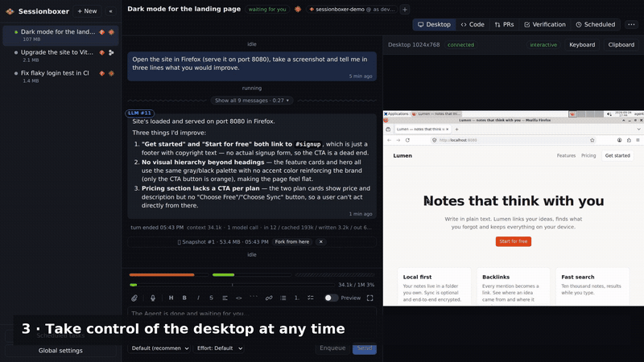Click the orange usage progress bar
The width and height of the screenshot is (644, 362).
coord(168,274)
